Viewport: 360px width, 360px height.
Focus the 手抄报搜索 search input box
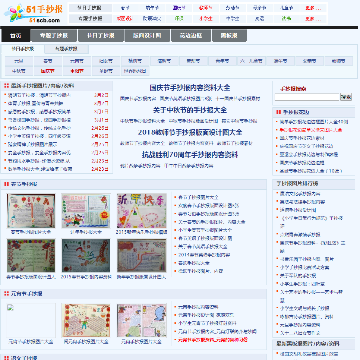307,97
